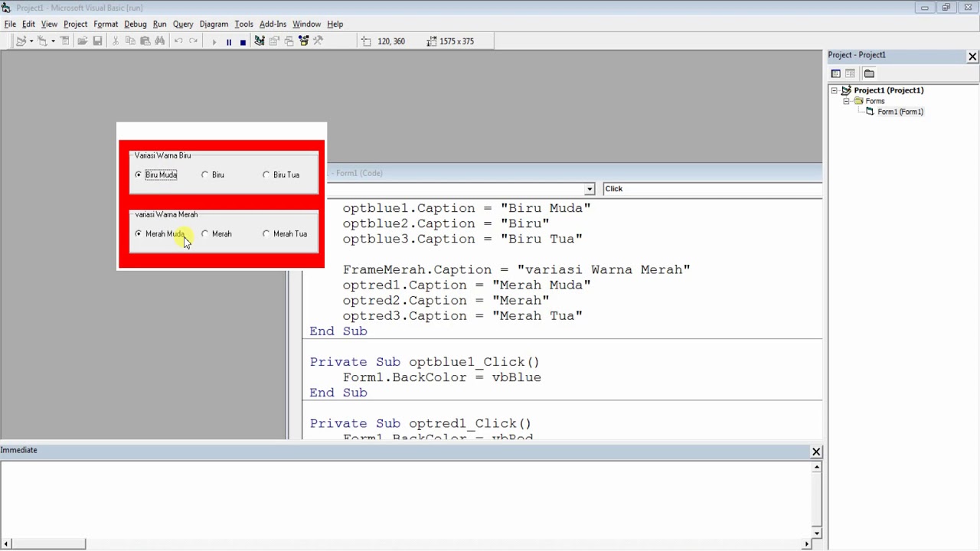Open the Properties Window toolbar icon
The height and width of the screenshot is (551, 980).
tap(274, 41)
